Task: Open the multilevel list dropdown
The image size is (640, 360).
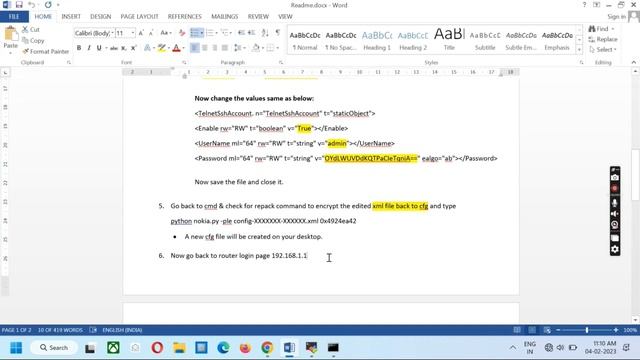Action: tap(231, 33)
